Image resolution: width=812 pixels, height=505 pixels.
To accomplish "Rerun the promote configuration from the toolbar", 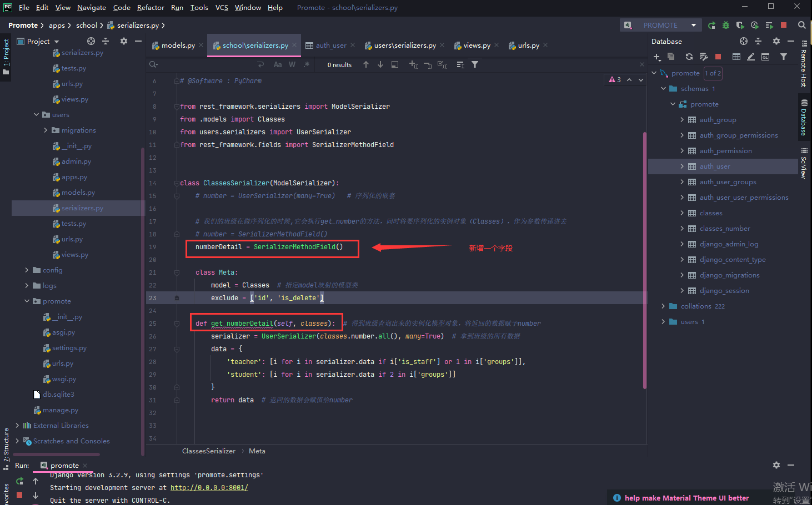I will point(711,25).
